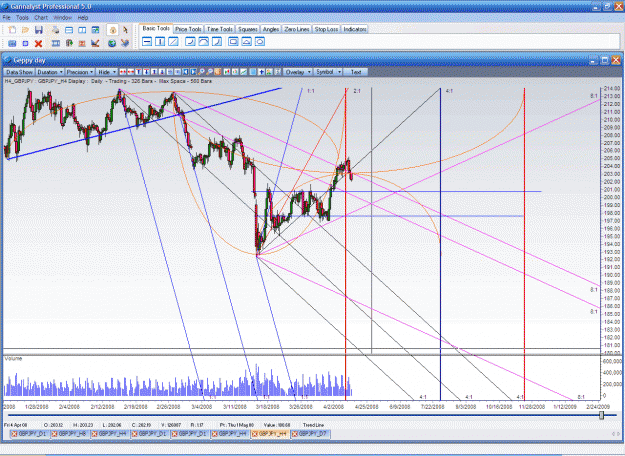Switch to the GBPJPY_D7 chart tab

click(x=310, y=434)
